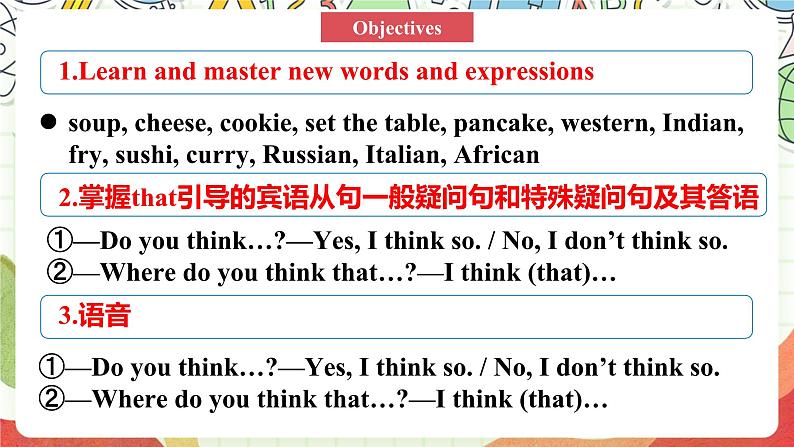This screenshot has height=447, width=794.
Task: Click '①—Do you think…?' sentence under 3.语音
Action: click(x=379, y=368)
